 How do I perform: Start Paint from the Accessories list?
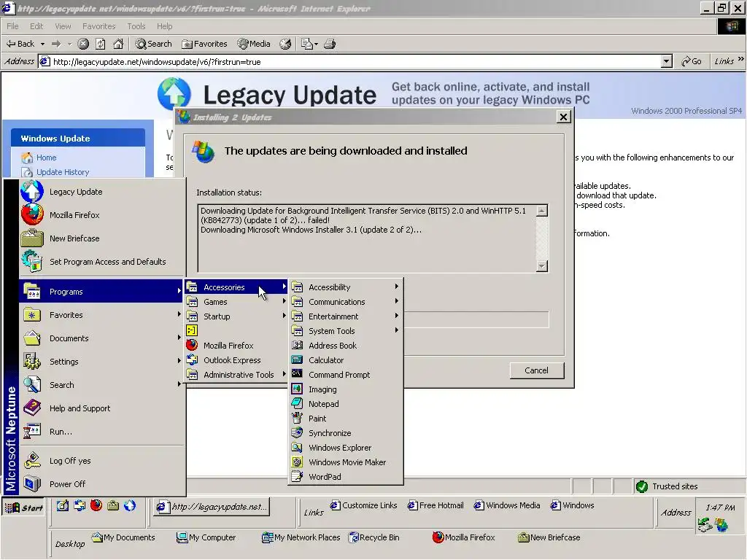click(346, 419)
